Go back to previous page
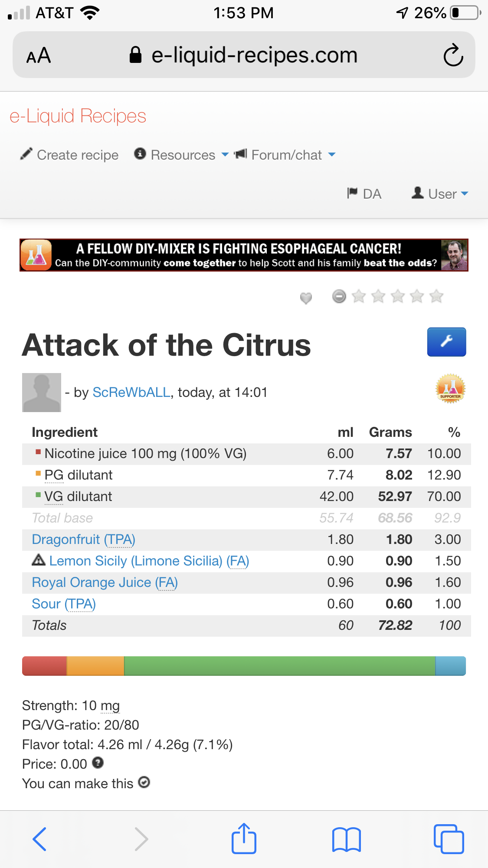This screenshot has width=488, height=868. (39, 839)
